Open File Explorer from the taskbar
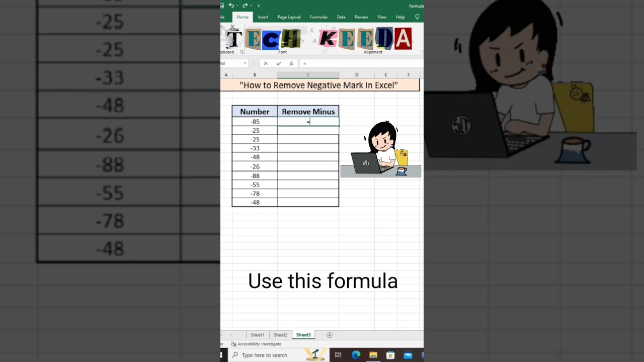This screenshot has width=644, height=362. 373,355
